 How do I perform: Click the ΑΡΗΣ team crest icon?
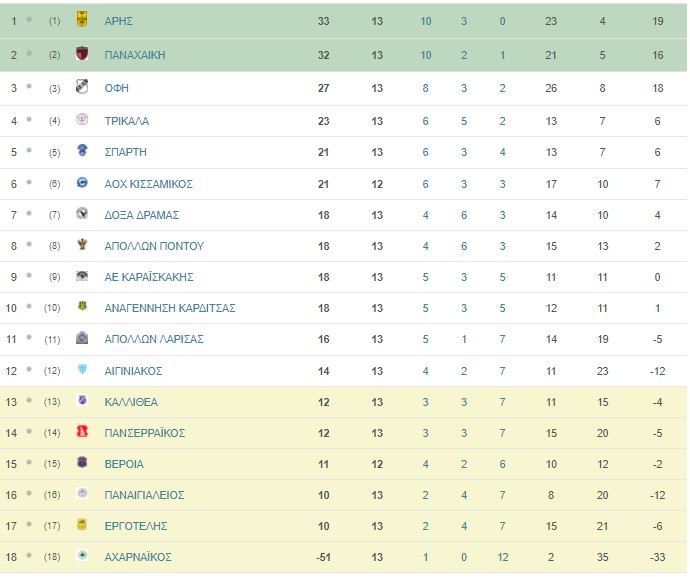tap(82, 19)
